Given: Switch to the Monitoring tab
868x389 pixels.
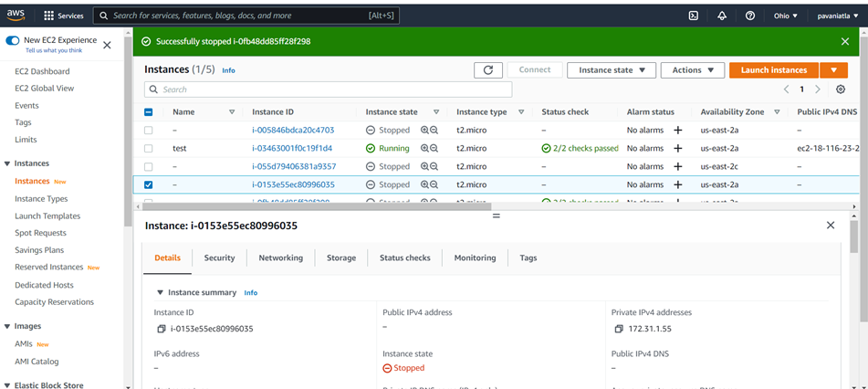Looking at the screenshot, I should coord(475,258).
